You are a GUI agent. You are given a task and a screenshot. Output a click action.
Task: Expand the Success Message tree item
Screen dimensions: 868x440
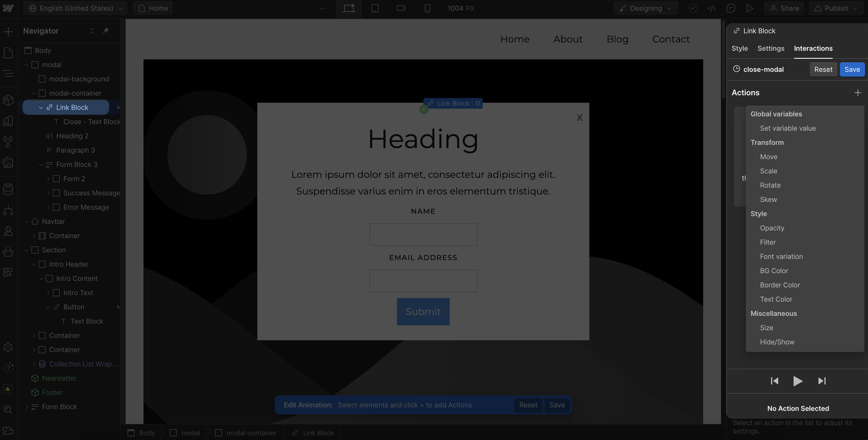coord(48,193)
